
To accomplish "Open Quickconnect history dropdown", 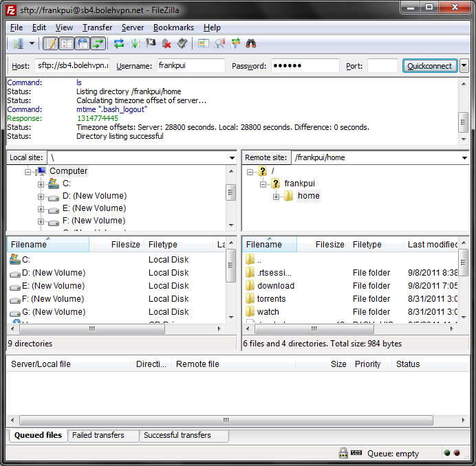I will click(x=464, y=66).
